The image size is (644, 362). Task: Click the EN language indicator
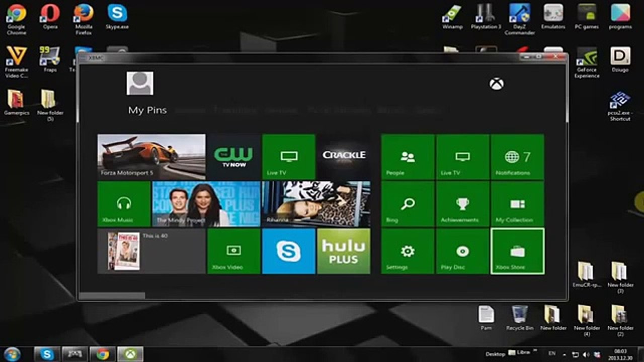552,354
